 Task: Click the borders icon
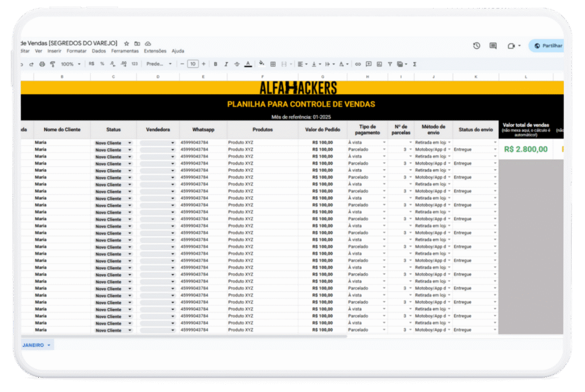[273, 64]
